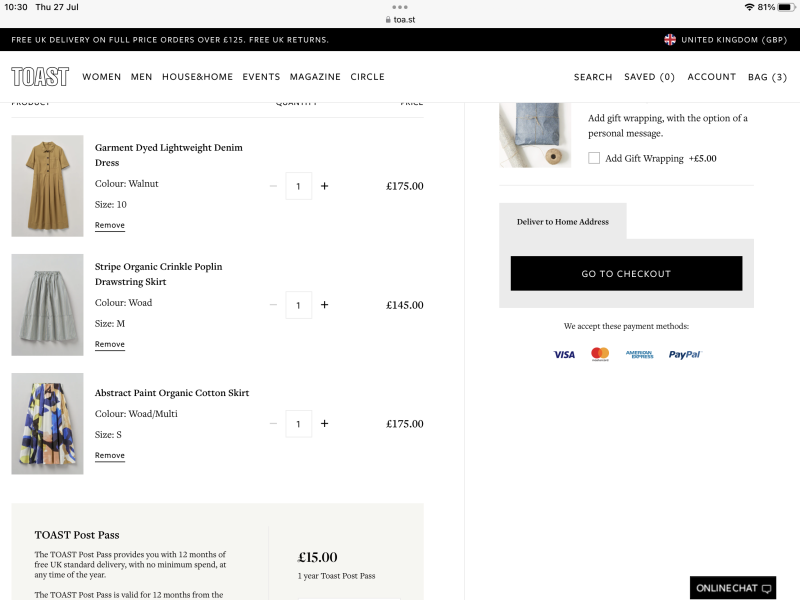The height and width of the screenshot is (600, 800).
Task: Decrease quantity of Abstract Paint Cotton Skirt
Action: tap(273, 424)
